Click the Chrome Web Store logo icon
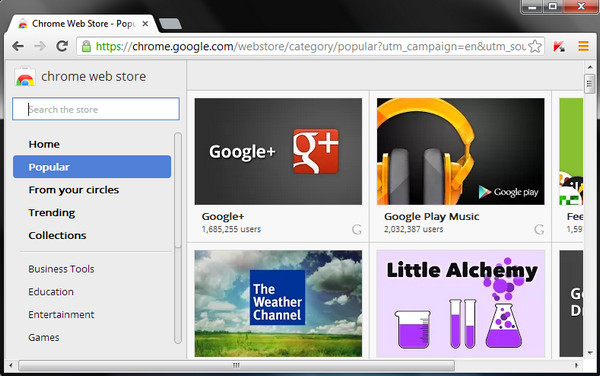The image size is (600, 376). pyautogui.click(x=25, y=77)
